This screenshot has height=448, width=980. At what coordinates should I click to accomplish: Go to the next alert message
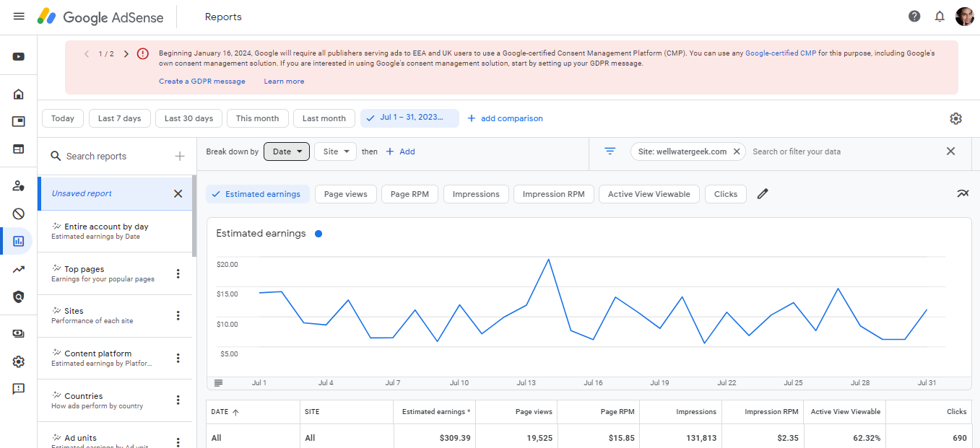click(126, 53)
